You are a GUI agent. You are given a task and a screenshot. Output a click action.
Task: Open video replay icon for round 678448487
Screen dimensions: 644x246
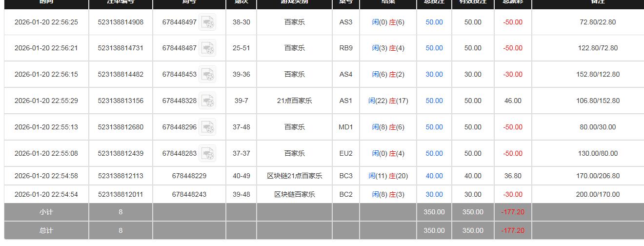(207, 48)
